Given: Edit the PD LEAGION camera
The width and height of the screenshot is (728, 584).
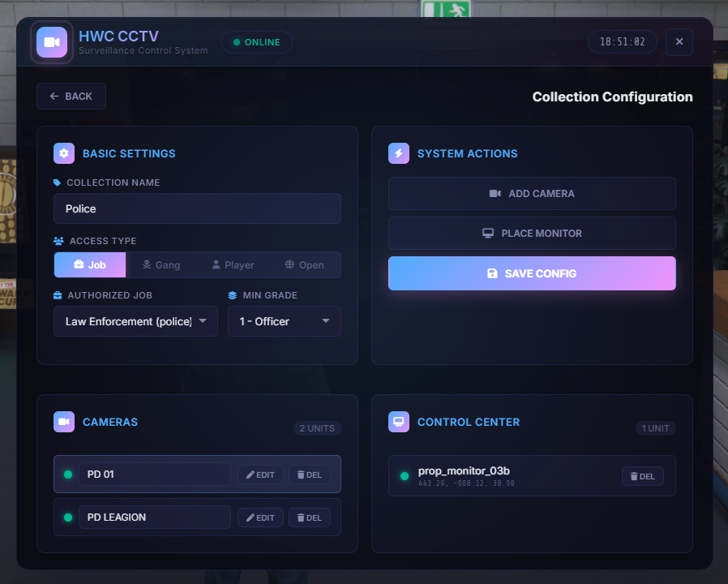Looking at the screenshot, I should coord(260,517).
